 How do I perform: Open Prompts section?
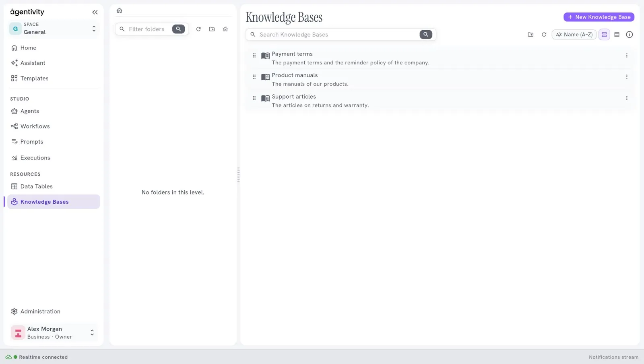[54, 142]
